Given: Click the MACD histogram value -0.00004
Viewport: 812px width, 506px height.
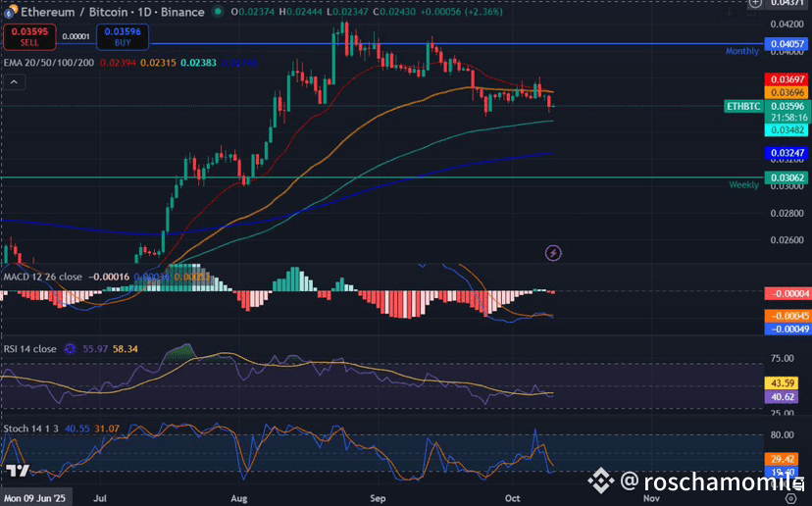Looking at the screenshot, I should (x=787, y=294).
